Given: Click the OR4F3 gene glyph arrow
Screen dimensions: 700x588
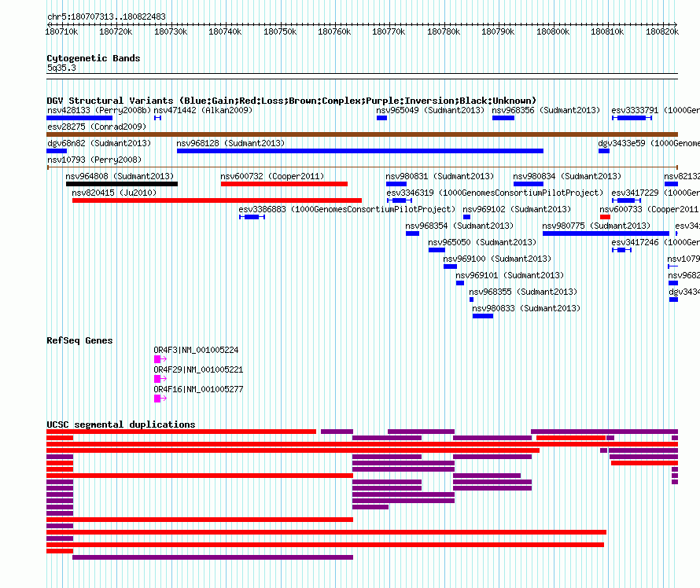Looking at the screenshot, I should click(x=160, y=359).
